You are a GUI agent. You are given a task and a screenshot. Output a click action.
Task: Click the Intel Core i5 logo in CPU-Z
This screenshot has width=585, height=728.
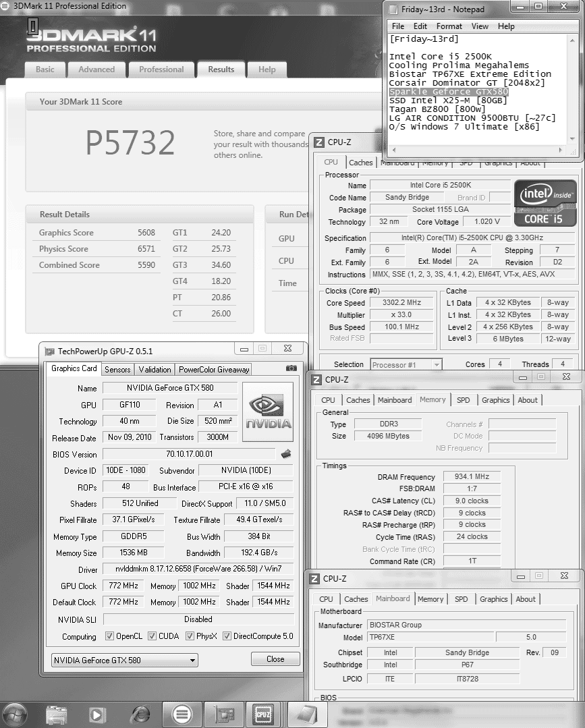[545, 202]
